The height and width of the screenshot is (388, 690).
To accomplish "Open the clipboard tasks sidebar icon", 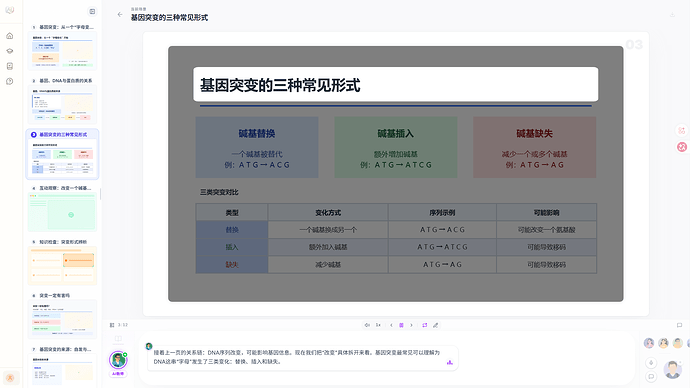I will click(x=10, y=66).
